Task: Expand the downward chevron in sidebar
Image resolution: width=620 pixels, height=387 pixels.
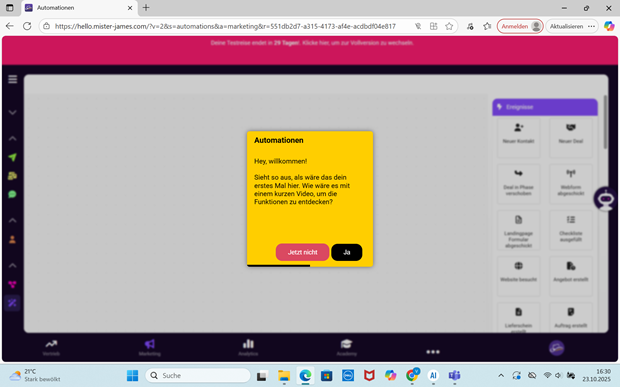Action: coord(13,112)
